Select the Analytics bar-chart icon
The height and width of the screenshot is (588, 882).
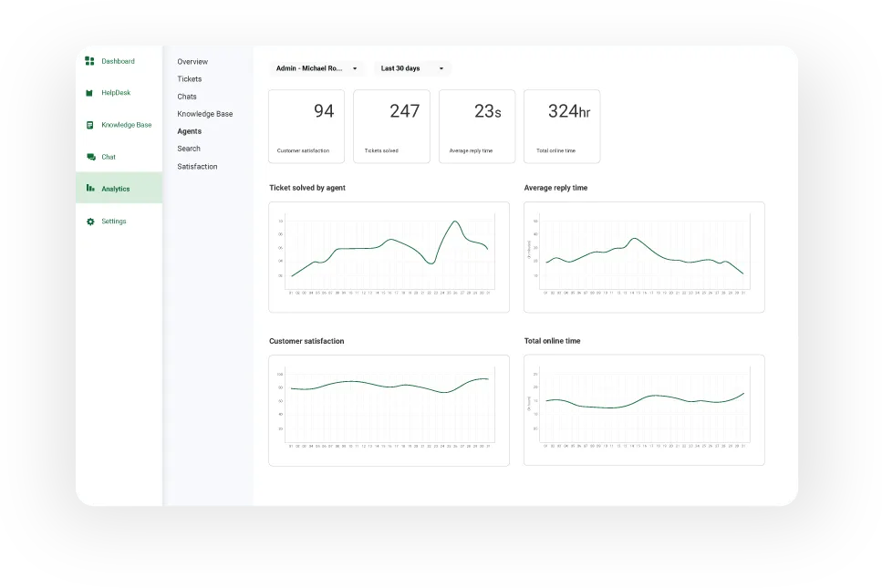click(x=88, y=189)
